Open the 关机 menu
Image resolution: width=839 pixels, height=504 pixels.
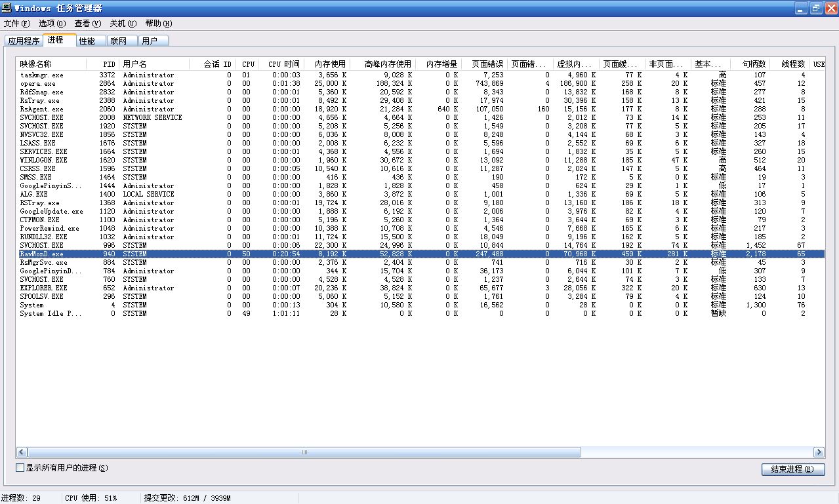point(123,24)
